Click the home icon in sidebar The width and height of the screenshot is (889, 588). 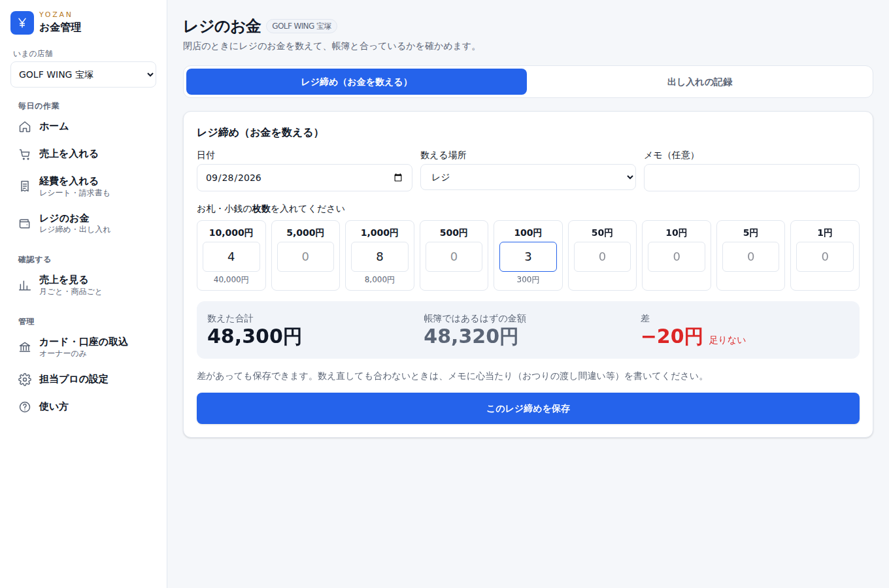[25, 127]
